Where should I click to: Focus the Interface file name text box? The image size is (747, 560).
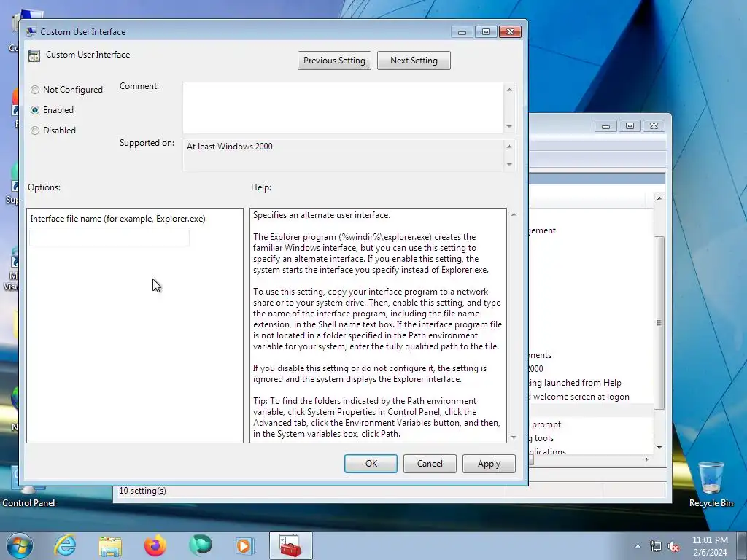pyautogui.click(x=109, y=238)
